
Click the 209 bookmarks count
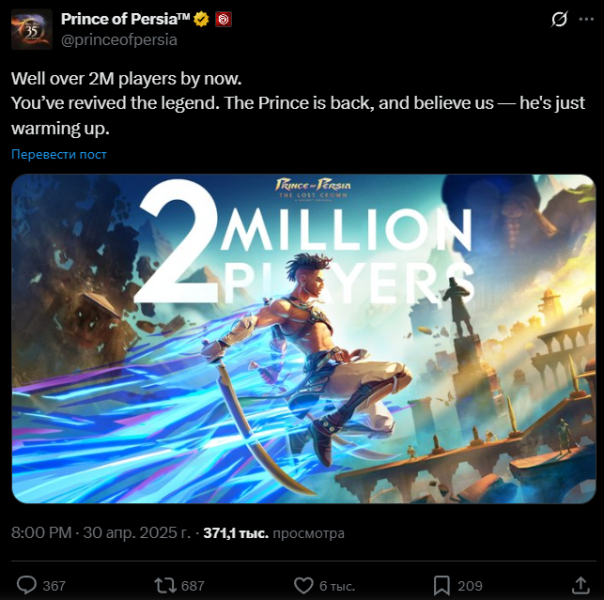pos(470,586)
